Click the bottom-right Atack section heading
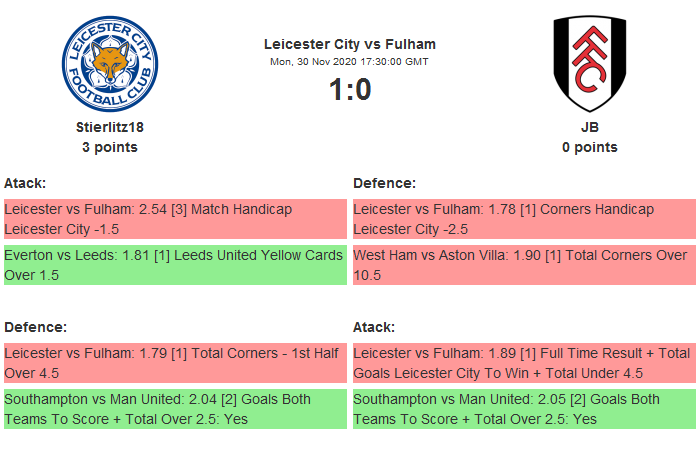Viewport: 700px width, 460px height. click(374, 327)
